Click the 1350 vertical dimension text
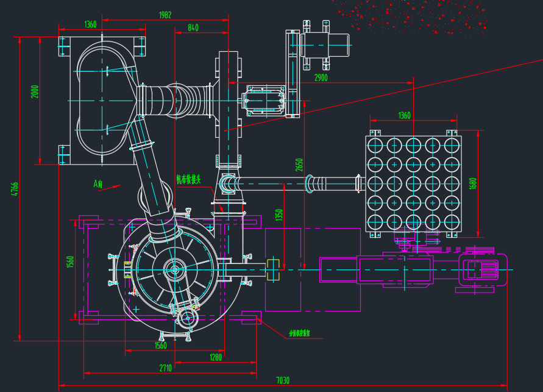Image resolution: width=543 pixels, height=392 pixels. click(279, 215)
